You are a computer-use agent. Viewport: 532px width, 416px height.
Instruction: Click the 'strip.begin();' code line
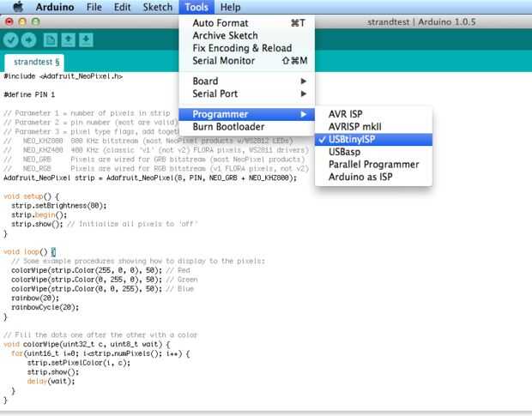click(39, 215)
